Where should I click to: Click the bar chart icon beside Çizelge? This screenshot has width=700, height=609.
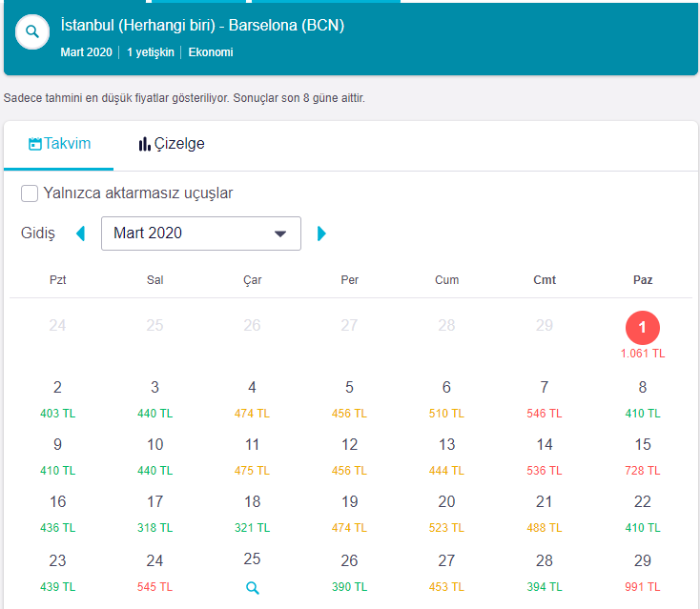tap(144, 144)
